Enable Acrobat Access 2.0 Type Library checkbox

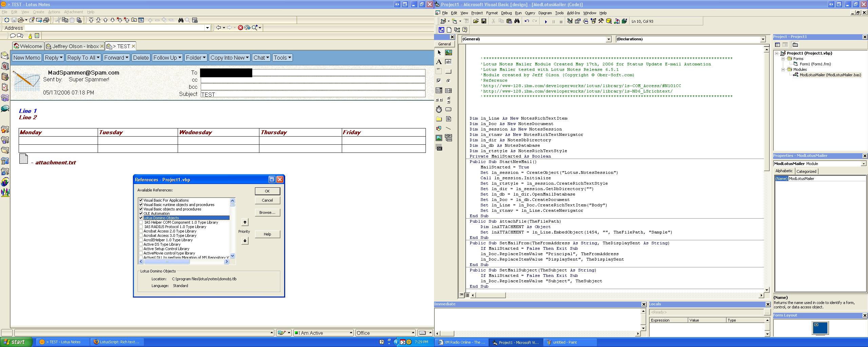pos(141,231)
